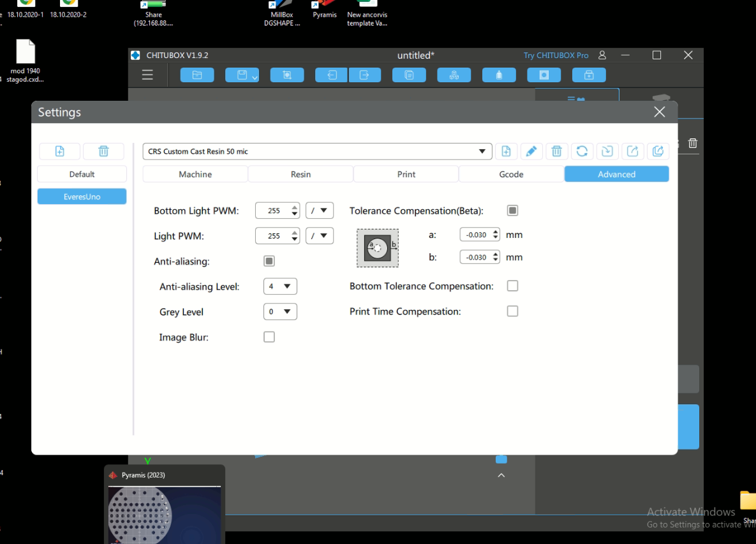Switch to the Gcode tab
Image resolution: width=756 pixels, height=544 pixels.
pos(511,174)
